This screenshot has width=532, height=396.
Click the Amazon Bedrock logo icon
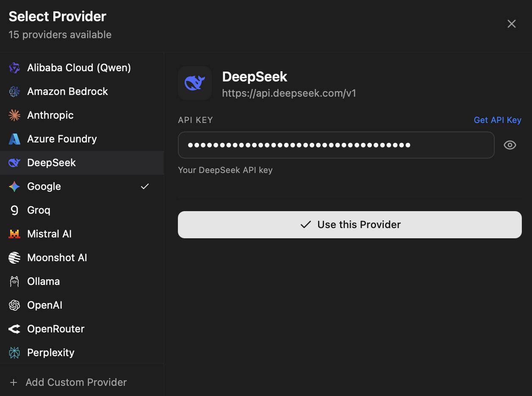[14, 92]
